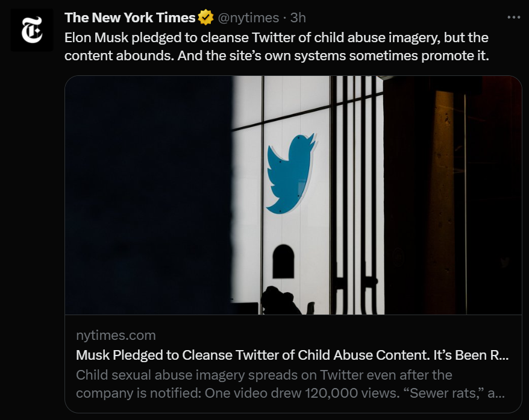Open the 'Musk Pledged to Cleanse Twitter' headline
The height and width of the screenshot is (420, 529).
tap(253, 355)
